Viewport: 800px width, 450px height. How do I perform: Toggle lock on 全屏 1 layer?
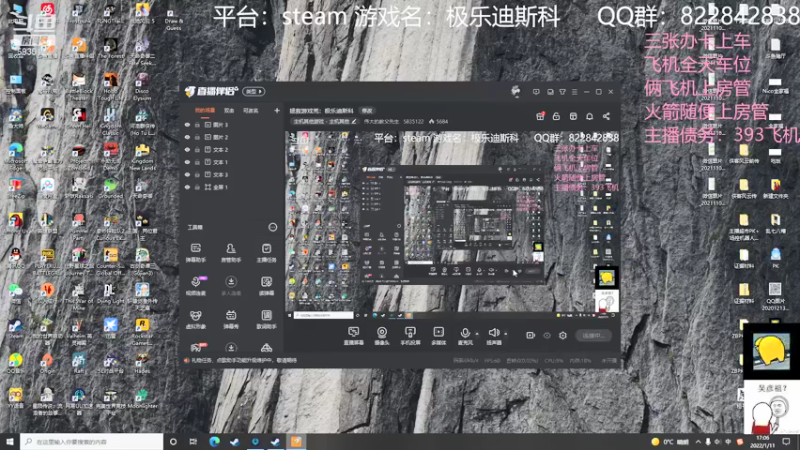(197, 187)
